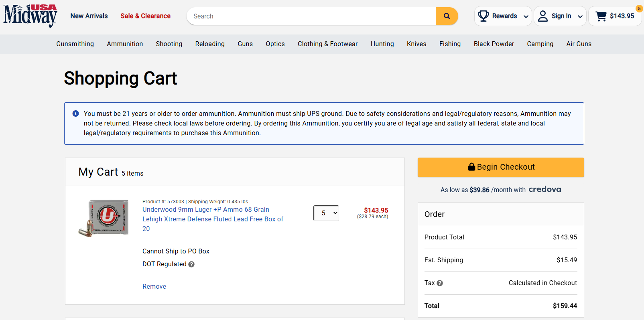Click the Begin Checkout button

tap(501, 167)
